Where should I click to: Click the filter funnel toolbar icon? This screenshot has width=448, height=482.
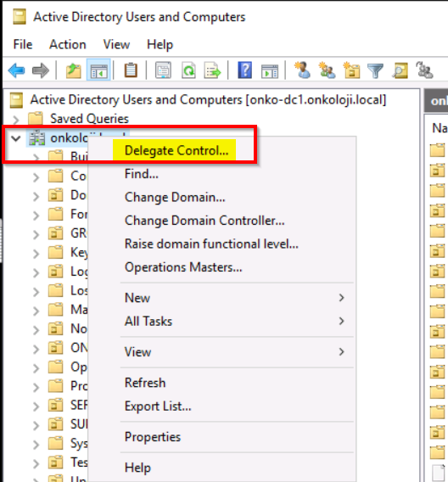(x=376, y=70)
